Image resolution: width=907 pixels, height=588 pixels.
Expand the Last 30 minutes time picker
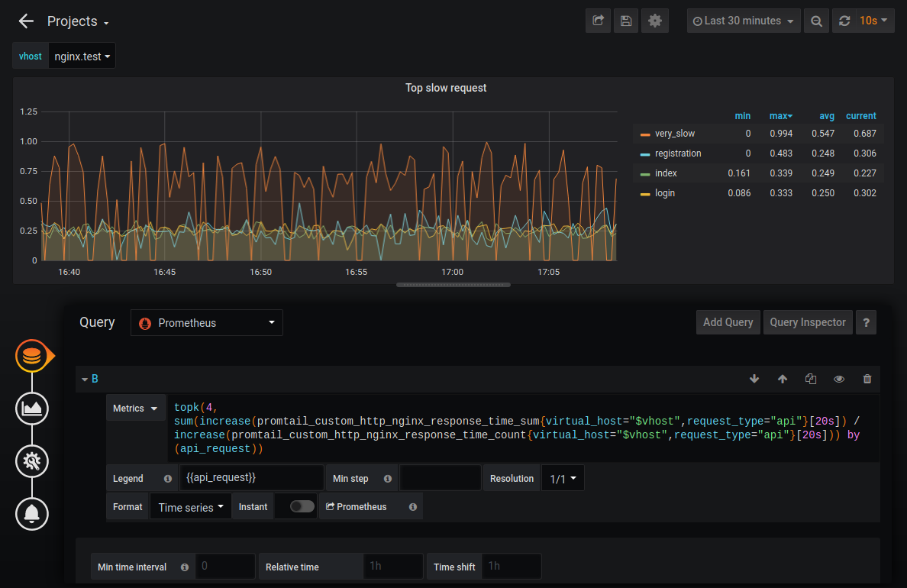[x=743, y=21]
